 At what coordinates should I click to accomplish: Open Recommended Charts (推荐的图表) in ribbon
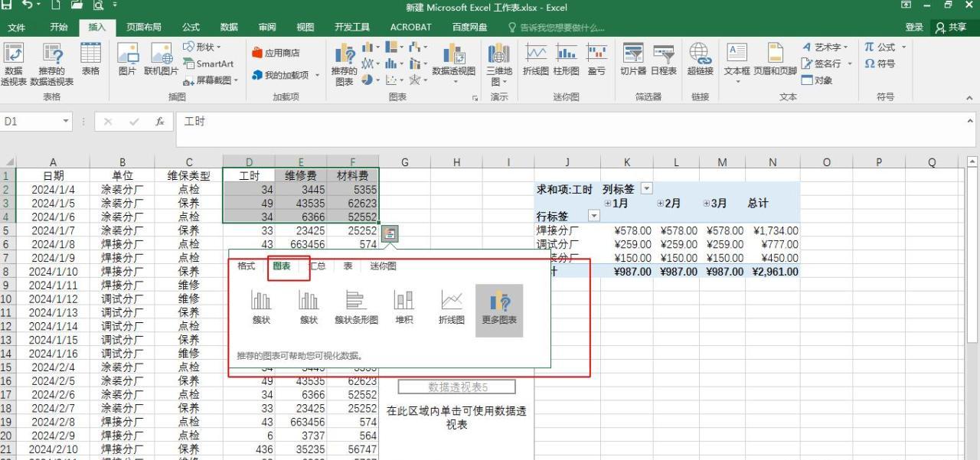(345, 64)
